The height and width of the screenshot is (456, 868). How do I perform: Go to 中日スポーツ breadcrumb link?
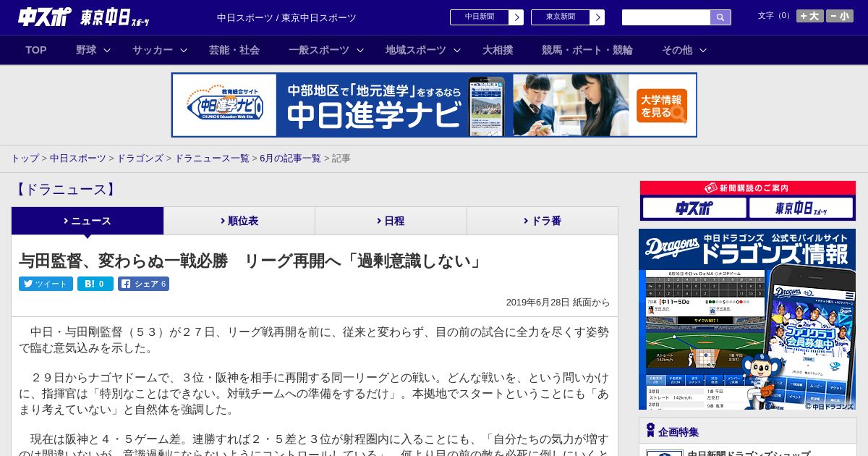[x=78, y=158]
